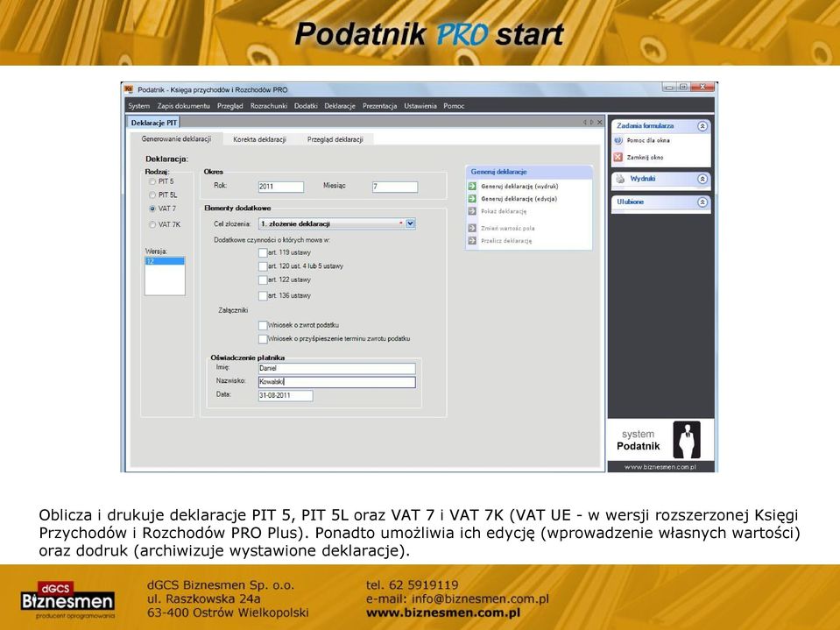
Task: Click the Pokaż deklarację arrow icon
Action: coord(472,211)
